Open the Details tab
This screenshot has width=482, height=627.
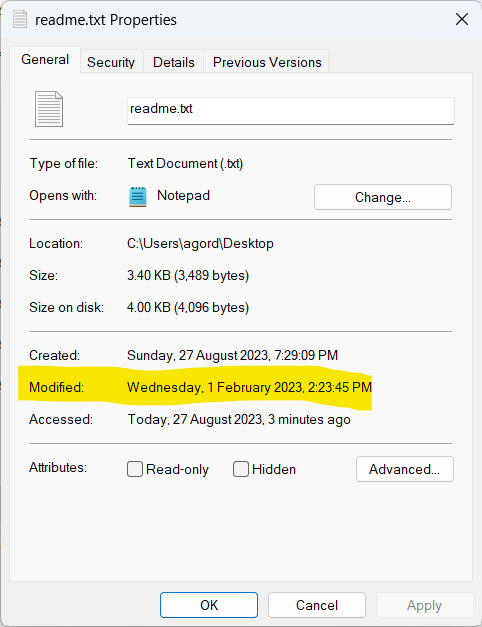174,62
